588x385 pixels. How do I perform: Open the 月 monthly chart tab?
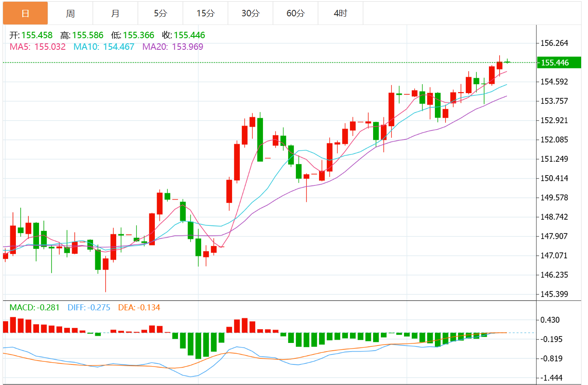[x=115, y=13]
